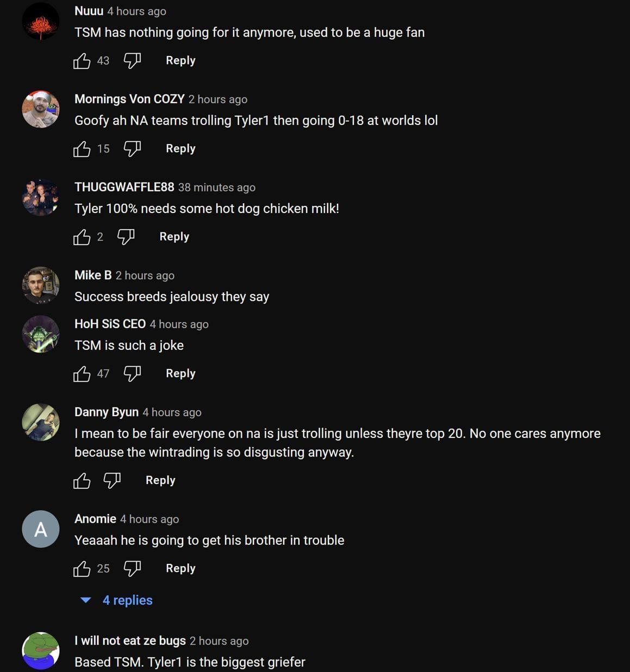Dislike the comment by Mornings Von COZY

point(132,148)
